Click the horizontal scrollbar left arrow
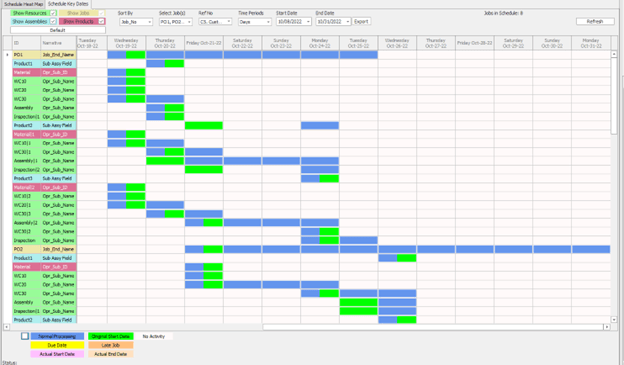 tap(6, 327)
